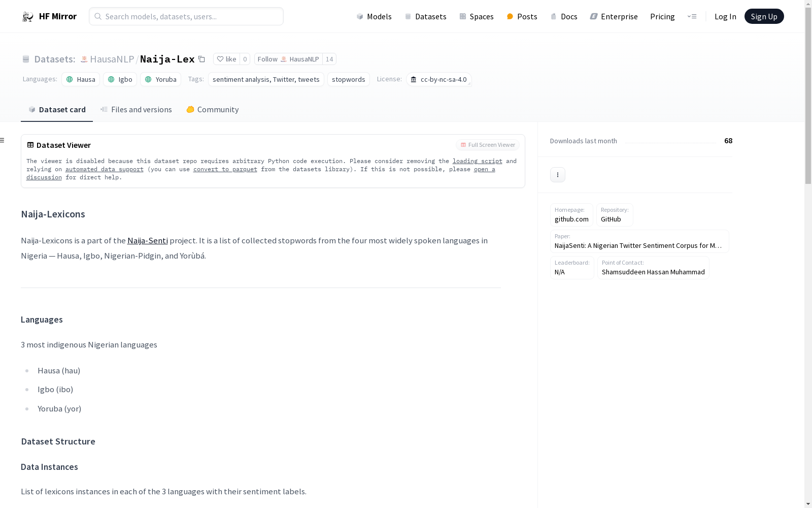
Task: Open the Models page from the navbar
Action: click(x=374, y=16)
